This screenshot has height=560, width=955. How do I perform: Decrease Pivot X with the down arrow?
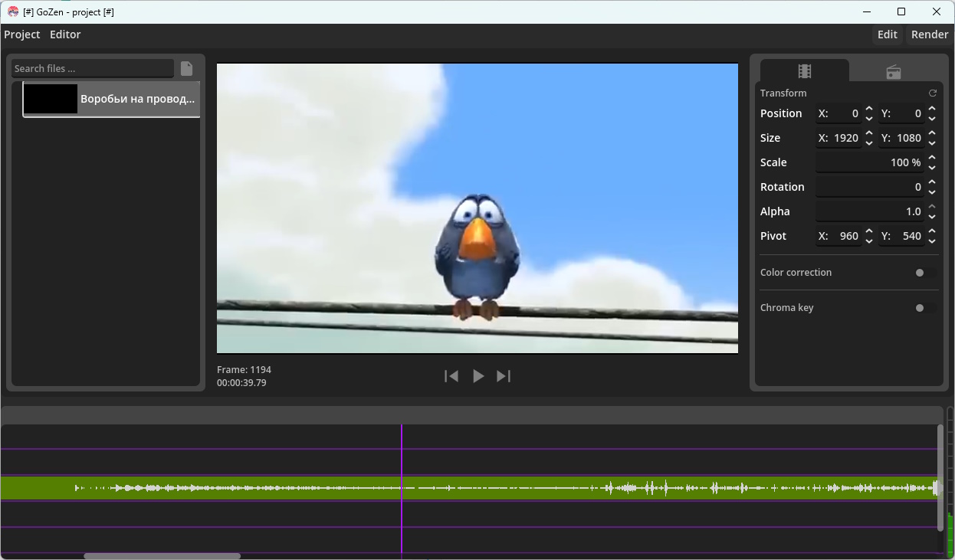click(869, 241)
